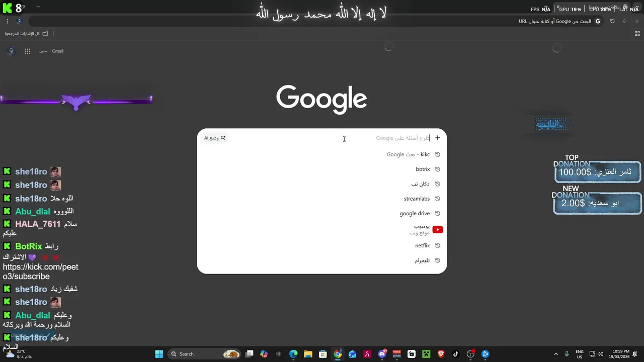This screenshot has height=362, width=644.
Task: Click the microphone icon in system tray
Action: [x=567, y=354]
